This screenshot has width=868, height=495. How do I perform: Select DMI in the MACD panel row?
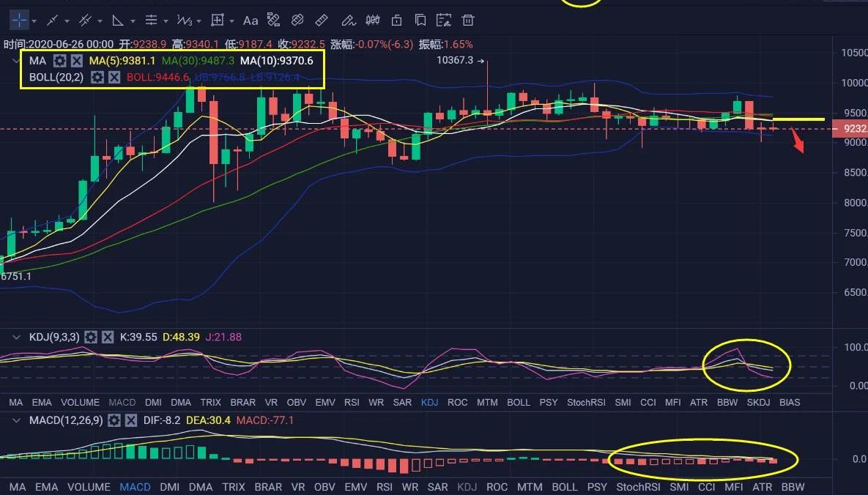(x=169, y=487)
